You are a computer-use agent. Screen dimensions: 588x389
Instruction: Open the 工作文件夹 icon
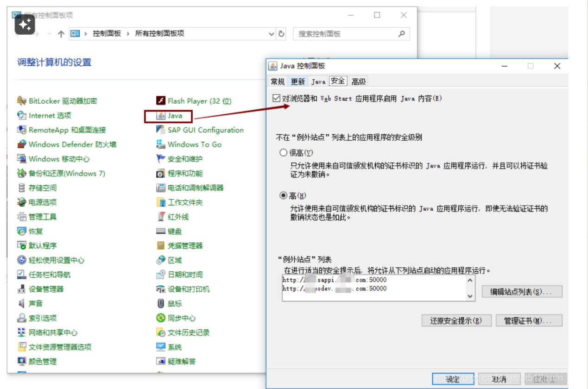coord(161,202)
